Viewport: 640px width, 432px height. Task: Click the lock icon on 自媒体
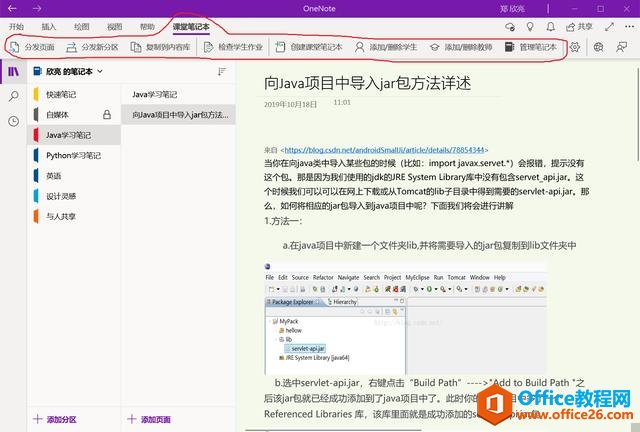107,114
